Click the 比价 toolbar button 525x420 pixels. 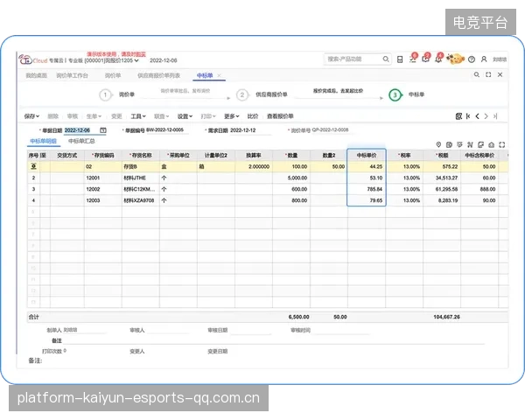click(x=253, y=116)
